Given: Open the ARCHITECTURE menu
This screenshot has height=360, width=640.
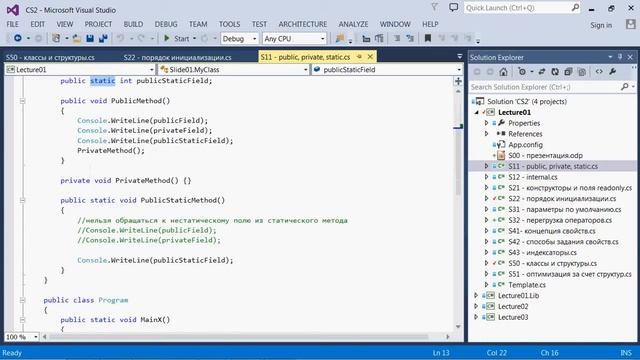Looking at the screenshot, I should tap(303, 24).
